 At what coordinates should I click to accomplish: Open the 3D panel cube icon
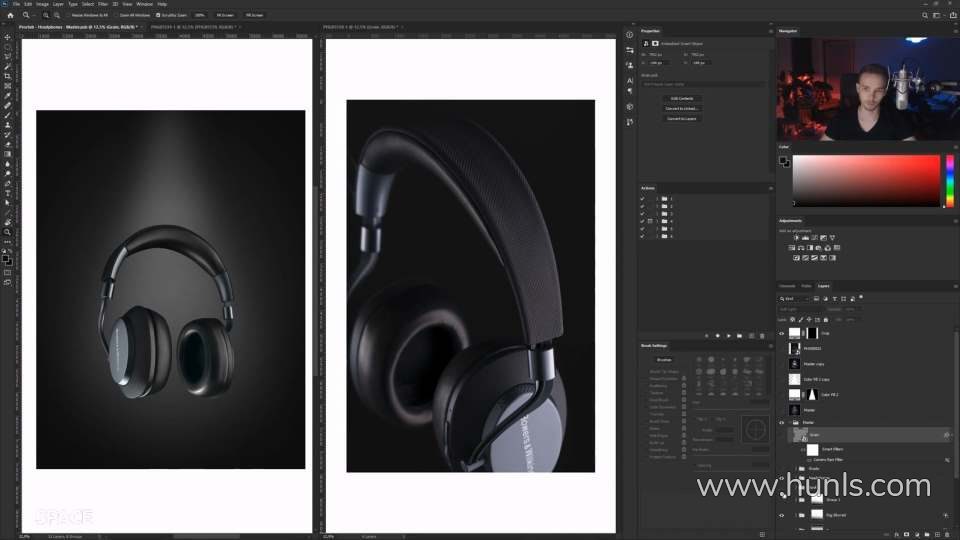tap(630, 107)
